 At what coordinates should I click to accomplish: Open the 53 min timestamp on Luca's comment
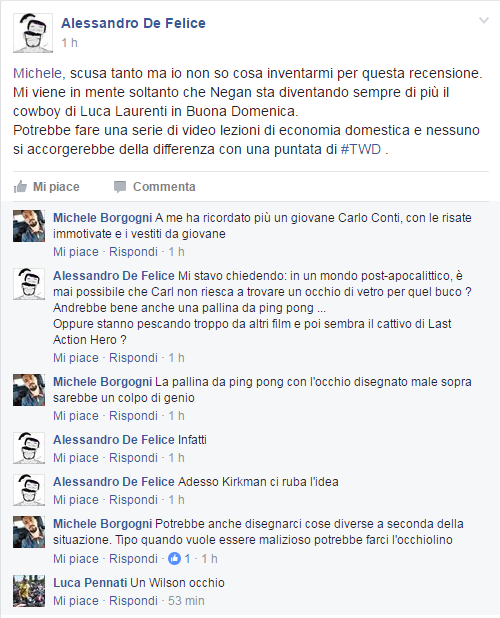pos(186,601)
